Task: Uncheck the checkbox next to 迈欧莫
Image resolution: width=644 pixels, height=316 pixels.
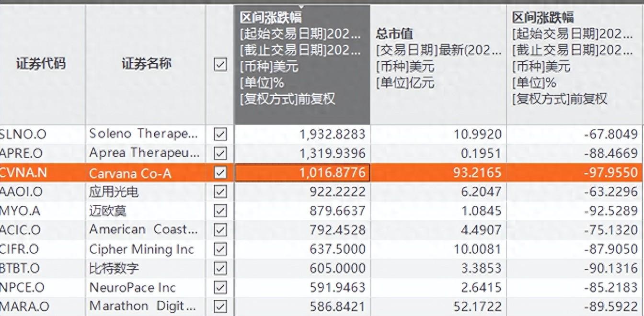Action: tap(220, 211)
